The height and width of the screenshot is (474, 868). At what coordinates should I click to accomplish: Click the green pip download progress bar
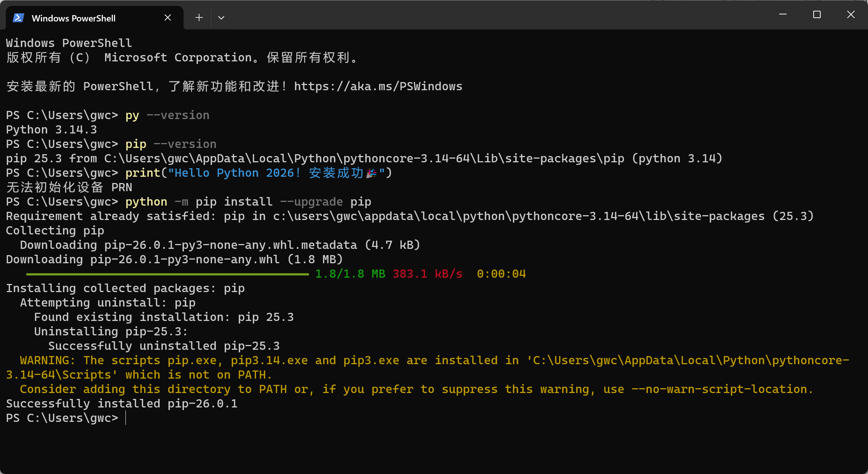[167, 274]
